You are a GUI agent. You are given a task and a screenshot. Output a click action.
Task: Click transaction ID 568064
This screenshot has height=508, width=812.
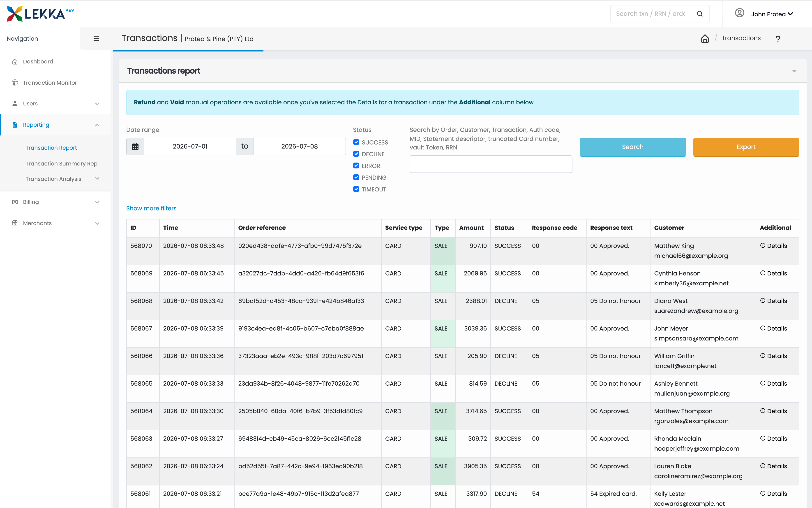[x=141, y=411]
